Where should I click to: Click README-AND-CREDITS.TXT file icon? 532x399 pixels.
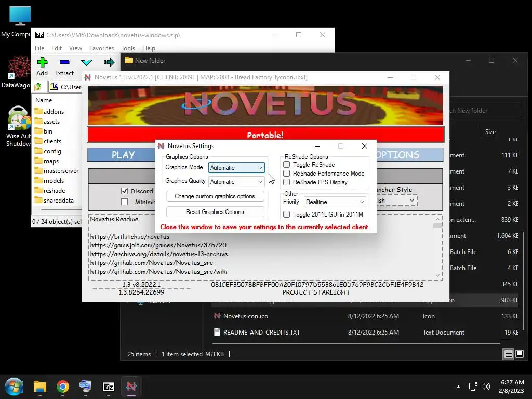point(217,332)
